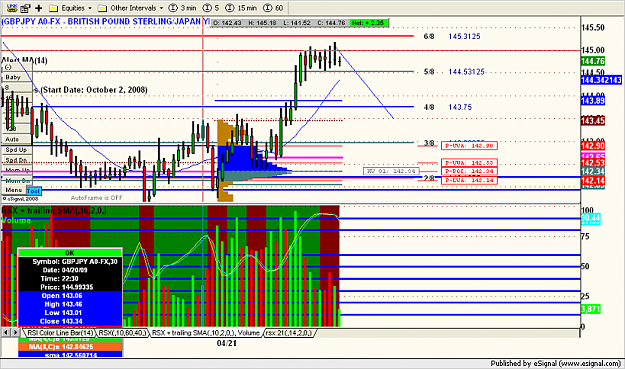Click the Spd Dn button
Screen dimensions: 625x369
17,160
